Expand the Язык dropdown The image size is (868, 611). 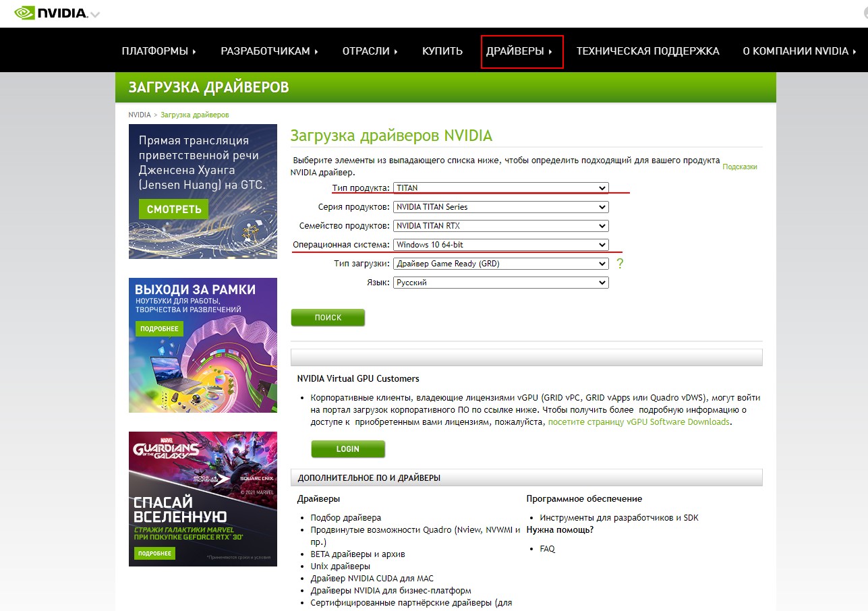(x=500, y=283)
